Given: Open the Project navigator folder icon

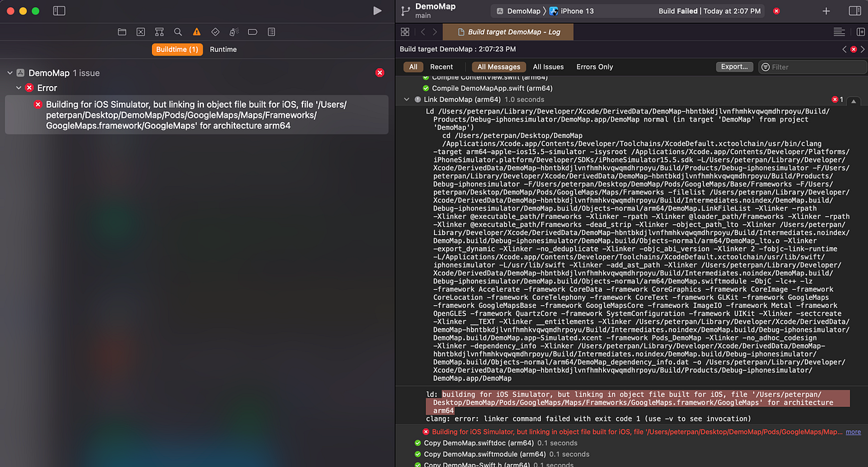Looking at the screenshot, I should tap(122, 32).
